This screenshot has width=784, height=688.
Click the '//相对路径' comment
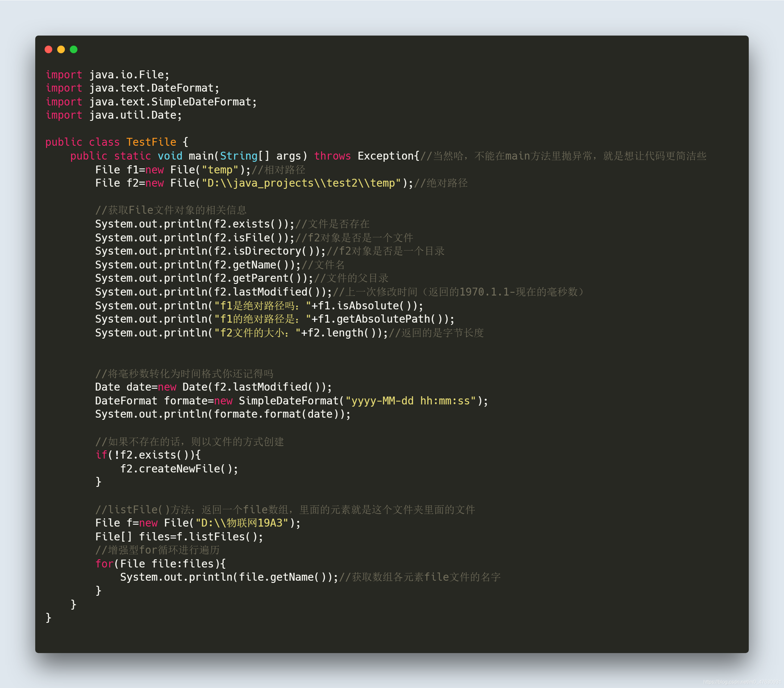click(278, 170)
